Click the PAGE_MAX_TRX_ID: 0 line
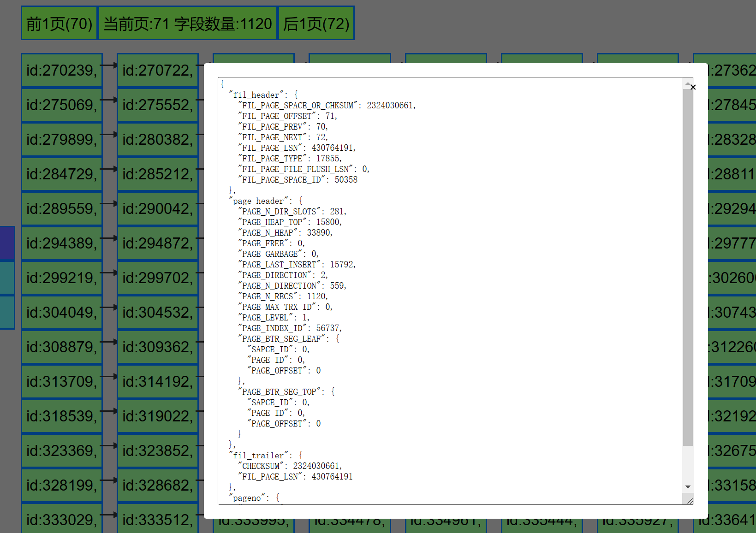The height and width of the screenshot is (533, 756). (x=285, y=307)
